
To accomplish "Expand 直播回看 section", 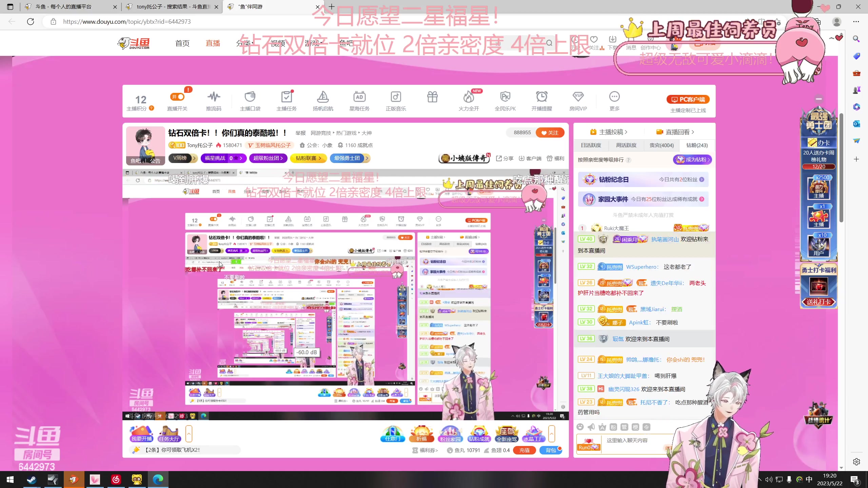I will point(675,132).
